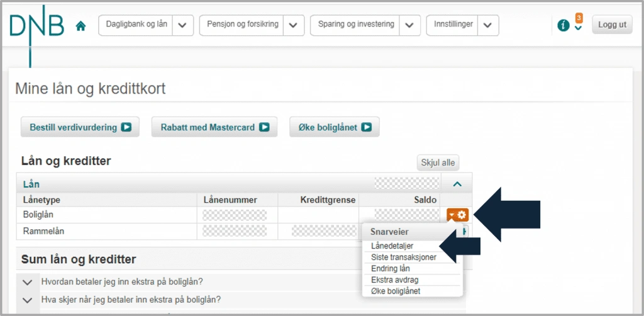Image resolution: width=644 pixels, height=316 pixels.
Task: Open the info icon in the header
Action: tap(563, 26)
